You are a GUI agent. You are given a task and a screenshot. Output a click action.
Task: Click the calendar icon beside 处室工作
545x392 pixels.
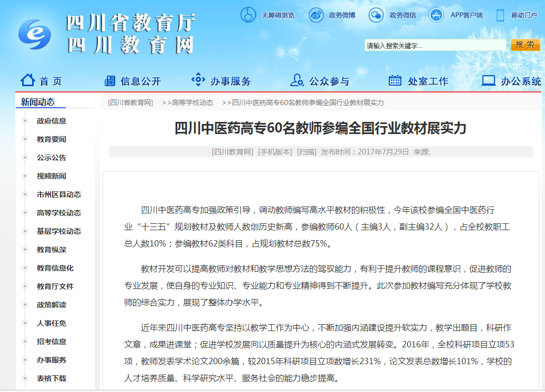point(395,80)
